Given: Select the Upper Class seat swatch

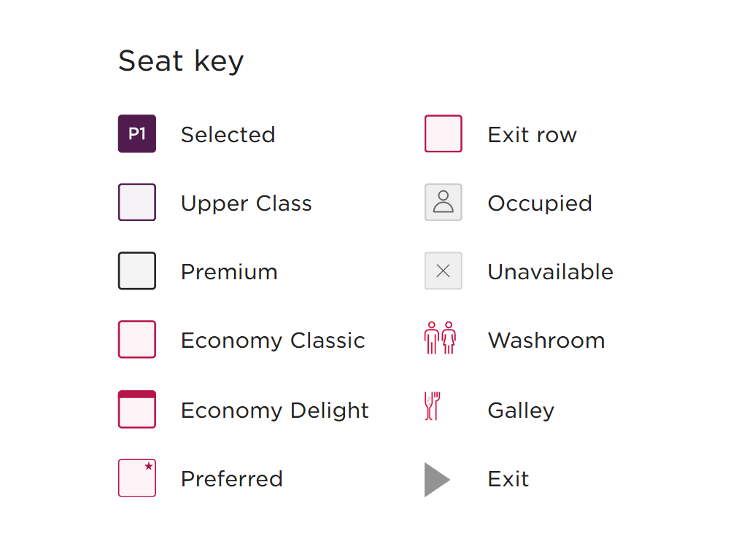Looking at the screenshot, I should tap(136, 202).
